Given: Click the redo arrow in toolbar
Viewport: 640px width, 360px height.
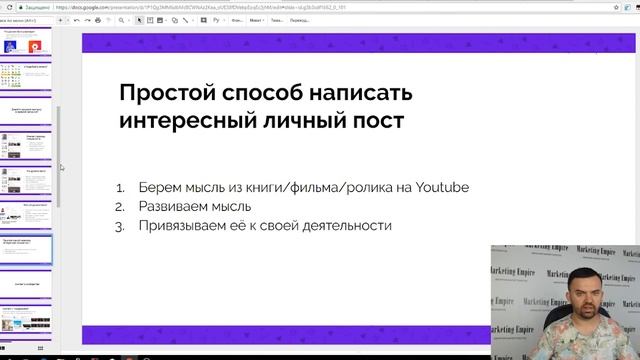Looking at the screenshot, I should coord(87,20).
